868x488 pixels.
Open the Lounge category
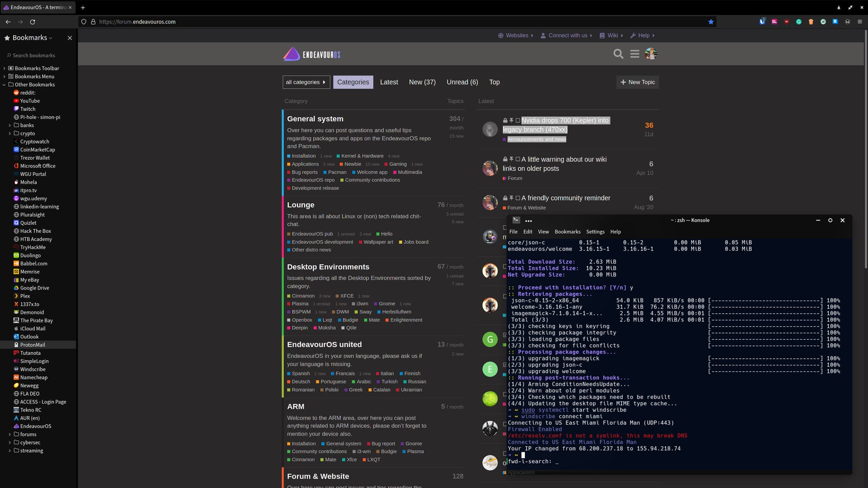click(301, 205)
